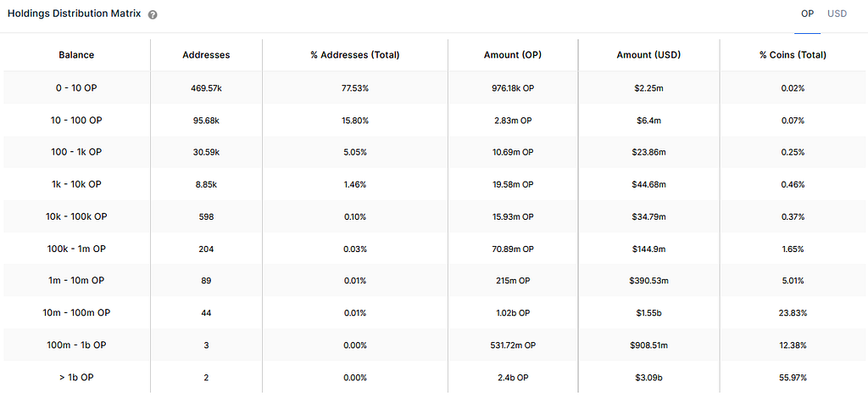Select the 100 - 1k OP balance cell

76,152
